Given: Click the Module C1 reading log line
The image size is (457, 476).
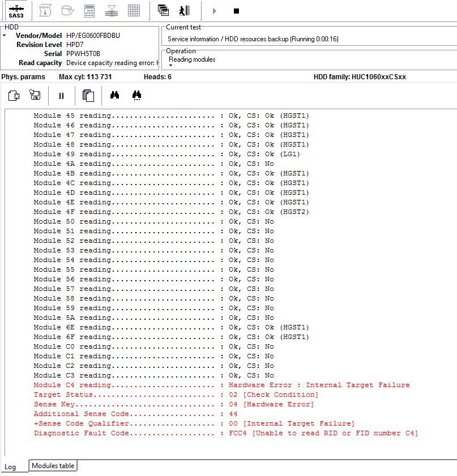Looking at the screenshot, I should point(153,356).
